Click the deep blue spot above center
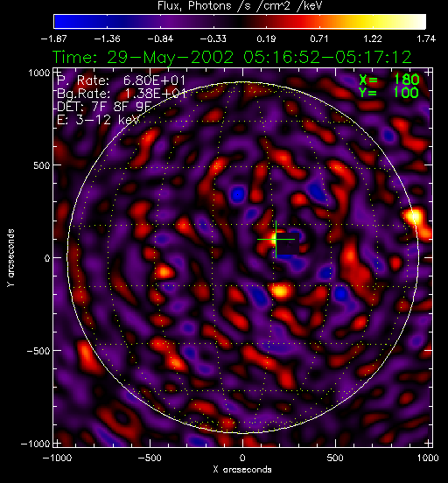Image resolution: width=448 pixels, height=483 pixels. (x=237, y=194)
